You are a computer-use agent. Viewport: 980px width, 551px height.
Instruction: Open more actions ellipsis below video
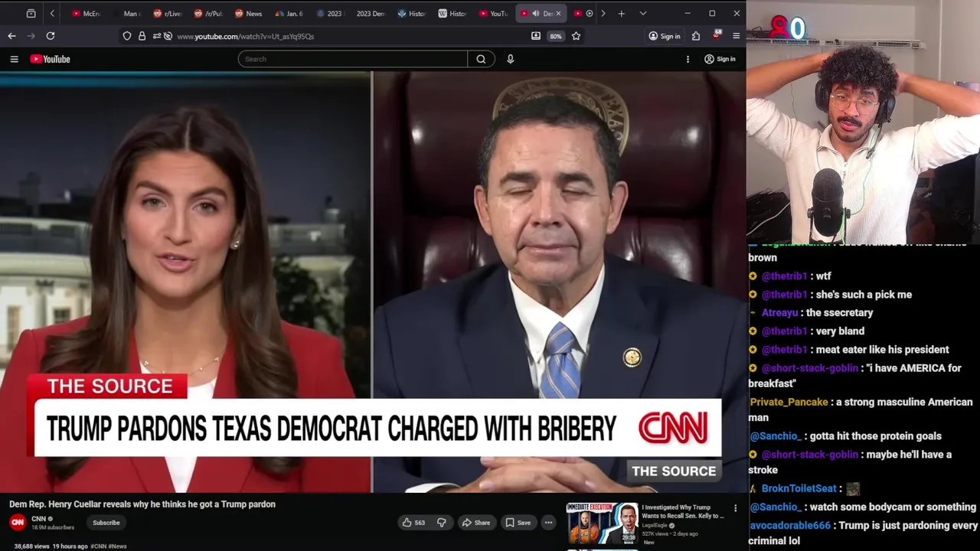pos(548,523)
